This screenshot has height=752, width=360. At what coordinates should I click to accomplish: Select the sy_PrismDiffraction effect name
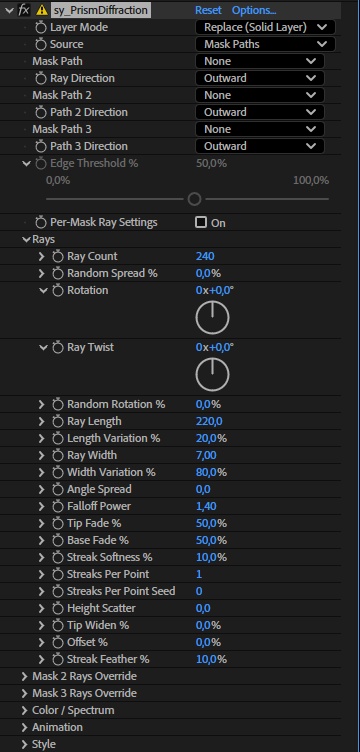101,10
